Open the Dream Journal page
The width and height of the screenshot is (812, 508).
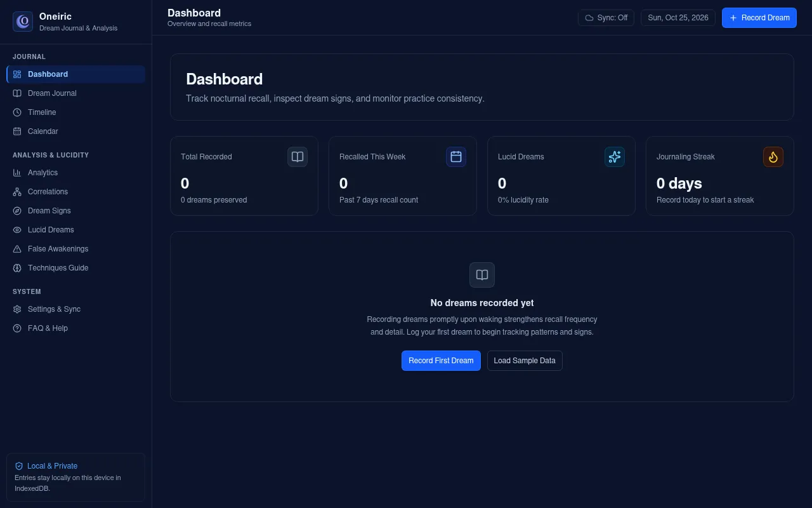click(x=75, y=93)
